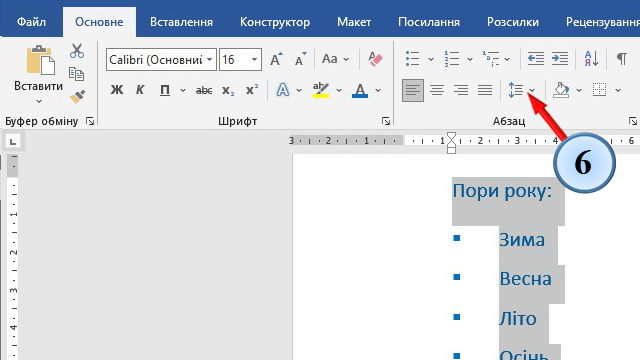Open highlight color dropdown arrow

coord(339,90)
